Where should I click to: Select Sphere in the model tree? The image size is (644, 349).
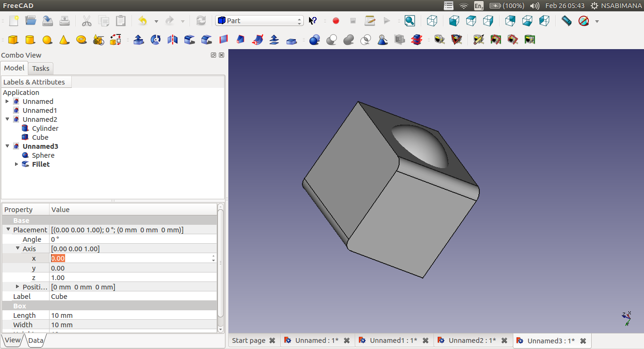[x=43, y=155]
